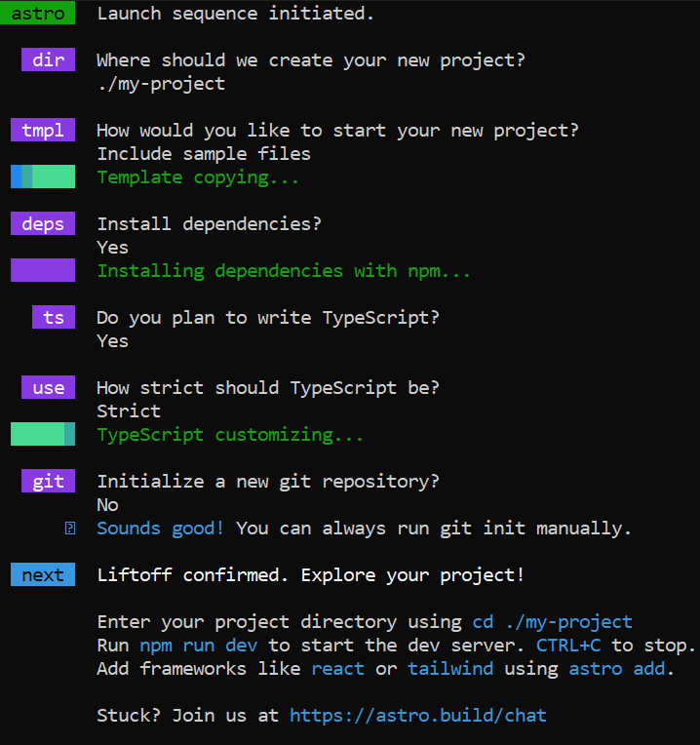
Task: Click the small boxed symbol before Sounds good
Action: [x=69, y=529]
